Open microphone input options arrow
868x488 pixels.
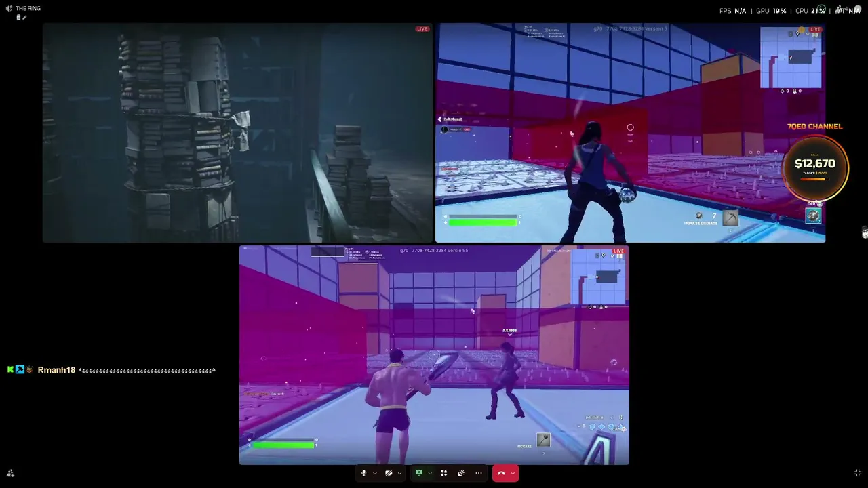[374, 473]
